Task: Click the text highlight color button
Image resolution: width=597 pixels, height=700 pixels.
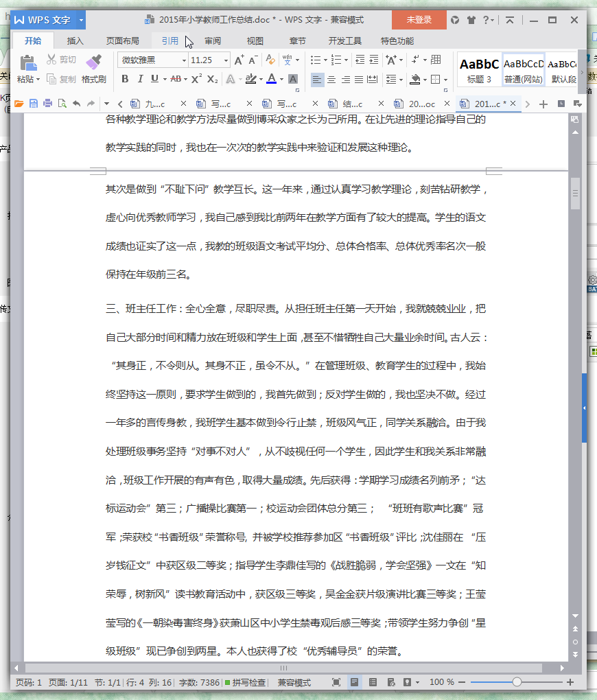Action: coord(251,79)
